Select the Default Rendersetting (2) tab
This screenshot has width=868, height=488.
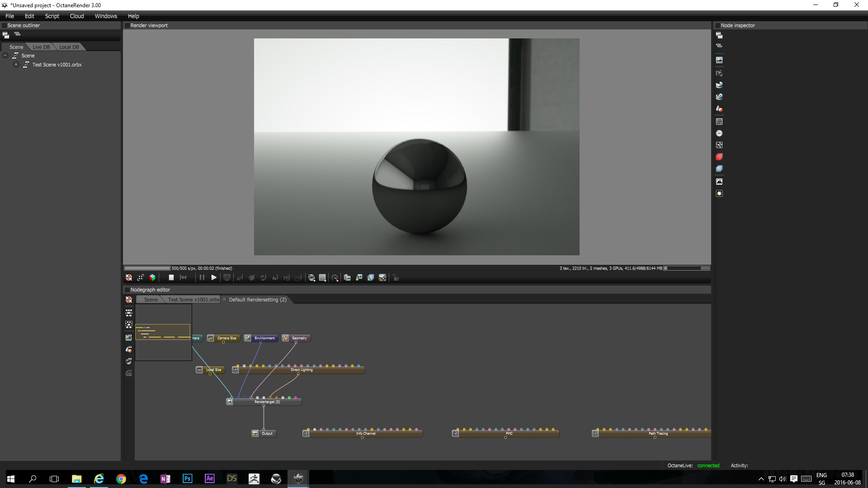click(258, 300)
